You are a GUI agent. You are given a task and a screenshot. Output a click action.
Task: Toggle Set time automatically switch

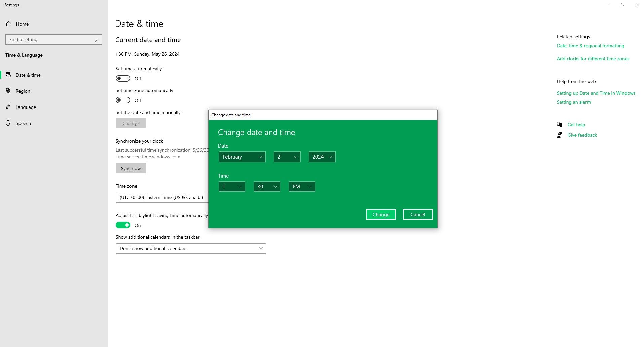(x=123, y=78)
